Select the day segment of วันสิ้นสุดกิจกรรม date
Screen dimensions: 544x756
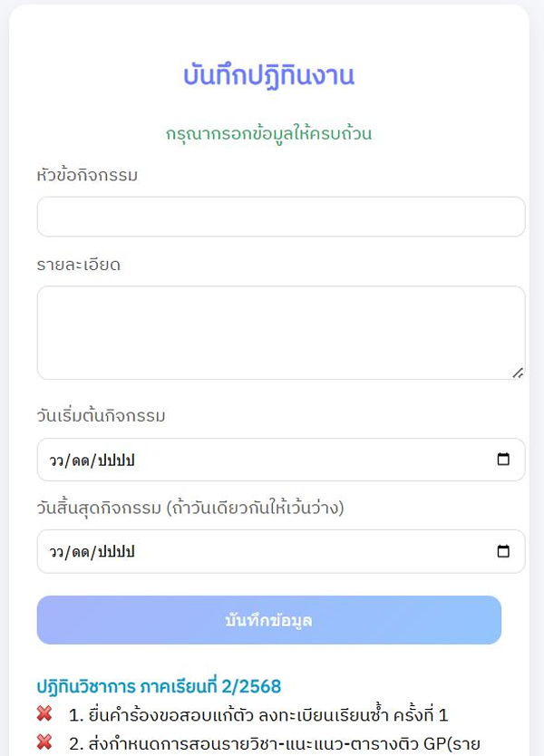click(57, 552)
